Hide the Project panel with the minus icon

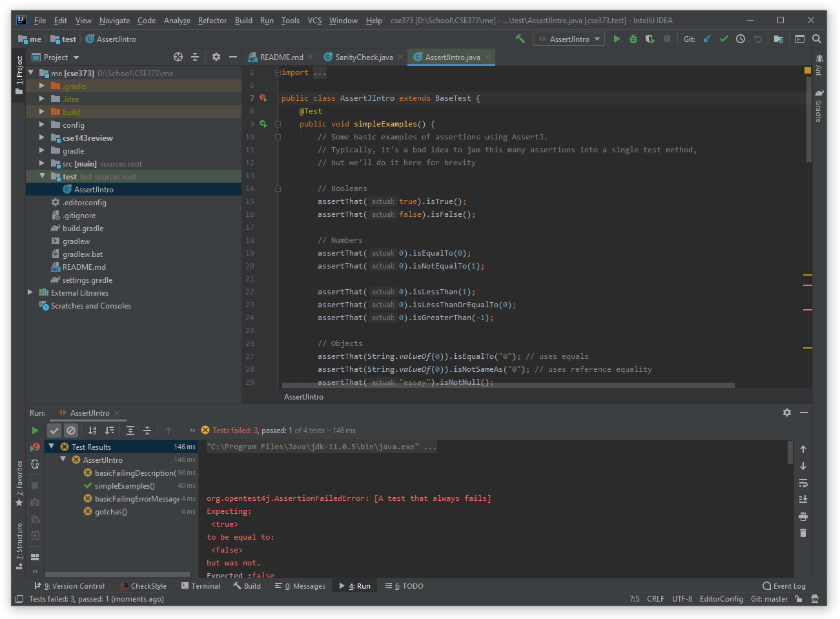[x=233, y=57]
